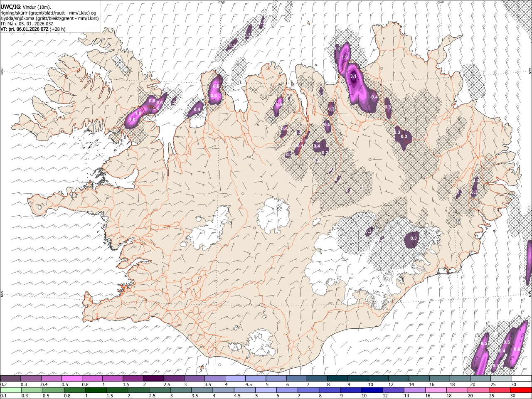The width and height of the screenshot is (532, 399).
Task: Click the dark grey-purple 0.2 swatch, upper legend row
Action: click(x=11, y=379)
